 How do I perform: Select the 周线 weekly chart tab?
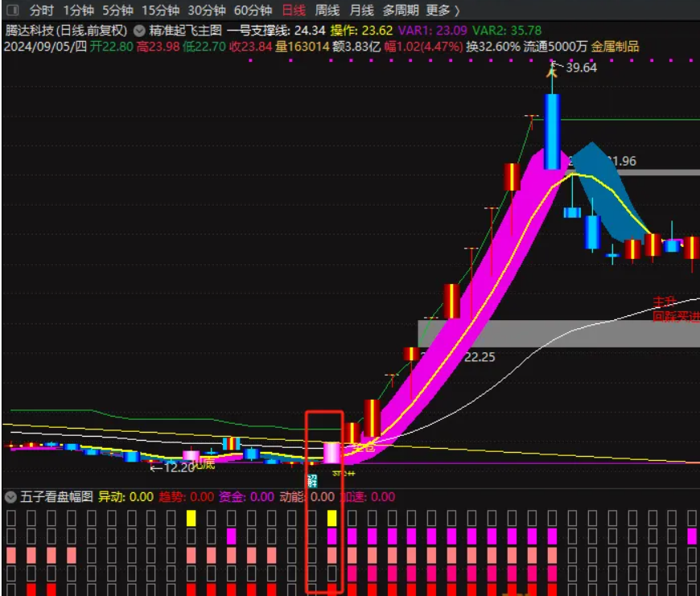coord(327,10)
